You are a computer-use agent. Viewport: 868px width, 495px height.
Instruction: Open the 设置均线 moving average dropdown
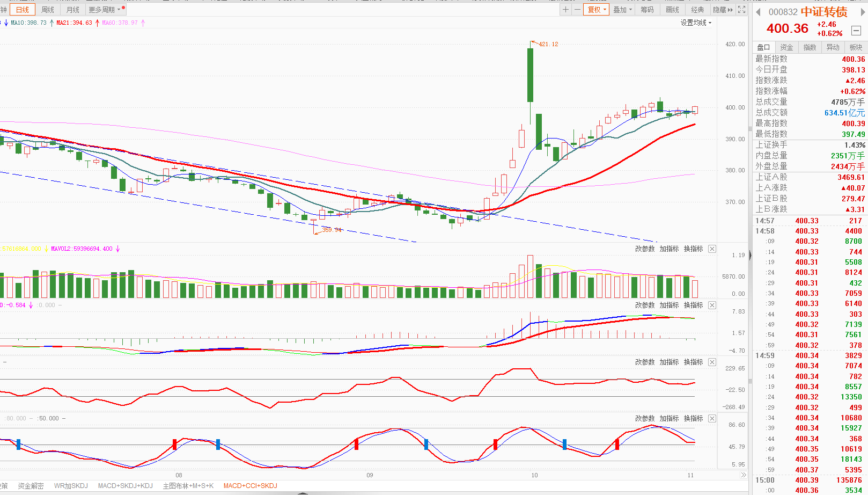coord(696,23)
